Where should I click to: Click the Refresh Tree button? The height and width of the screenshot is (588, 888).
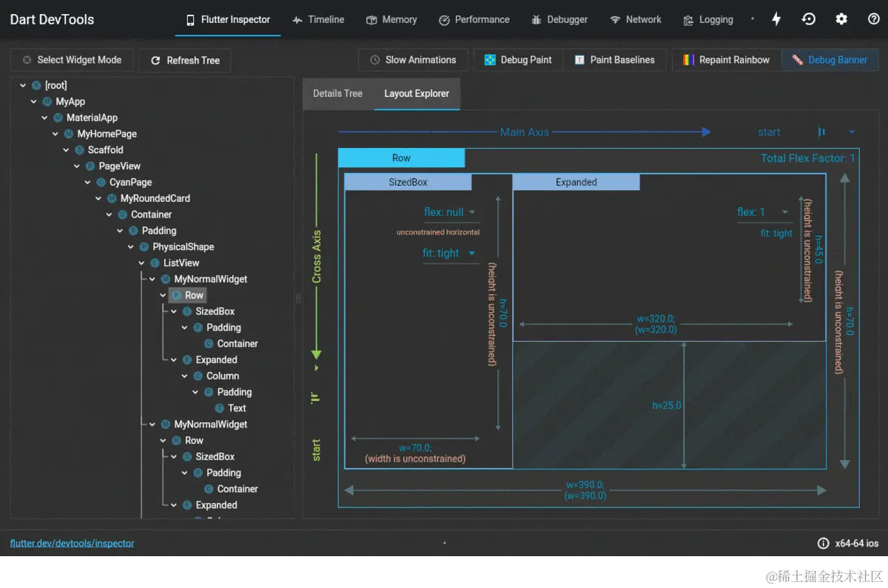coord(186,61)
